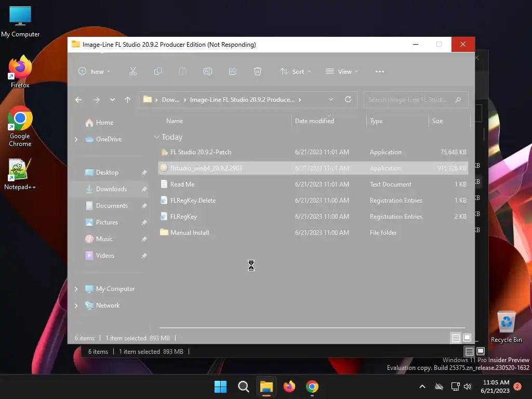Click the Copy icon in toolbar

tap(158, 71)
